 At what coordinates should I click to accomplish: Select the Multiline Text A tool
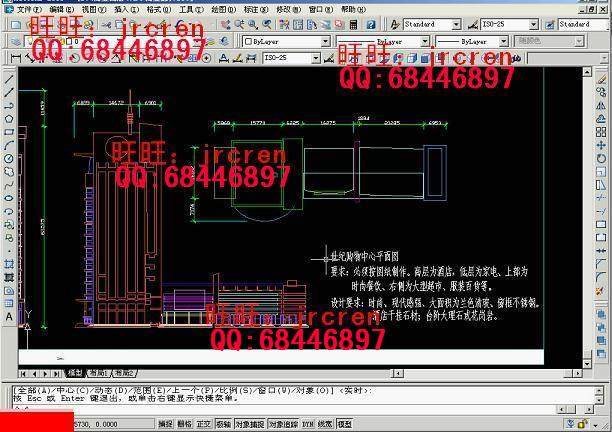click(9, 317)
